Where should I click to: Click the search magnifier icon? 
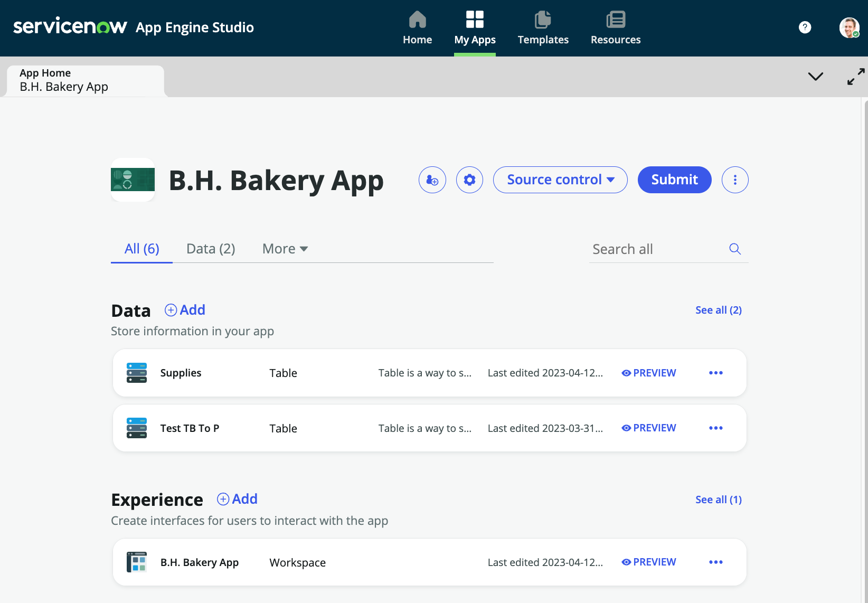[x=735, y=249]
